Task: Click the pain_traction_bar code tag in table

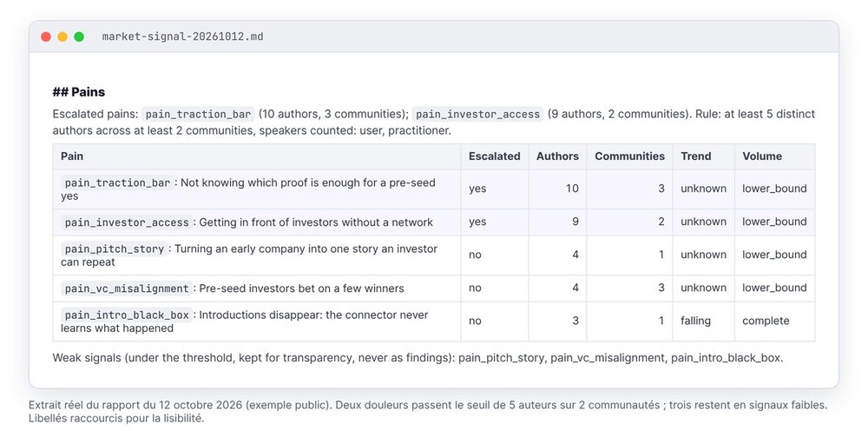Action: (117, 182)
